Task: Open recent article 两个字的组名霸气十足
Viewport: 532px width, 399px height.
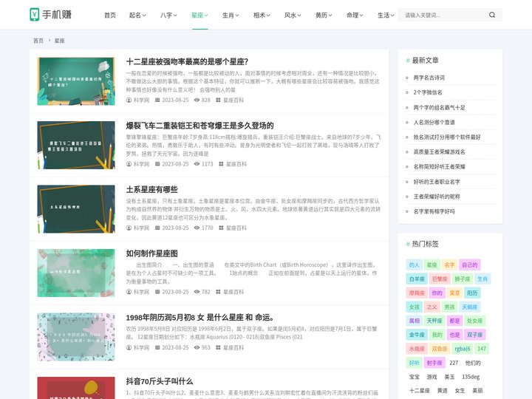Action: tap(439, 108)
